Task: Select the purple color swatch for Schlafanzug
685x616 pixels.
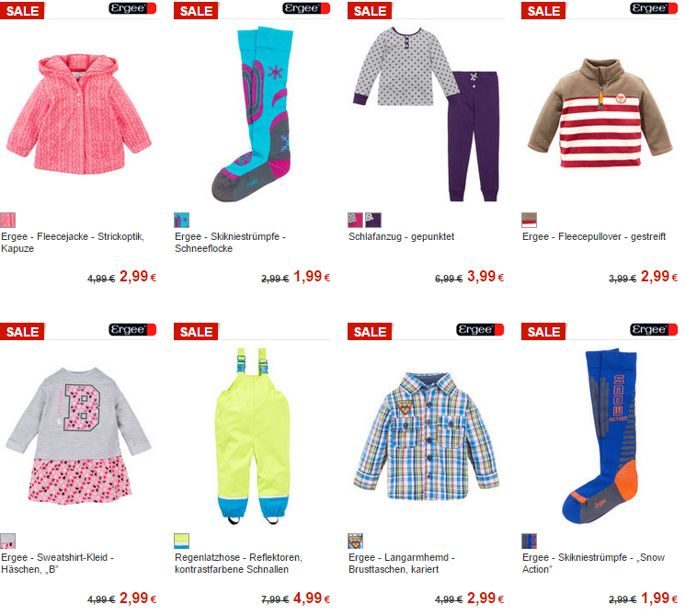Action: (373, 220)
